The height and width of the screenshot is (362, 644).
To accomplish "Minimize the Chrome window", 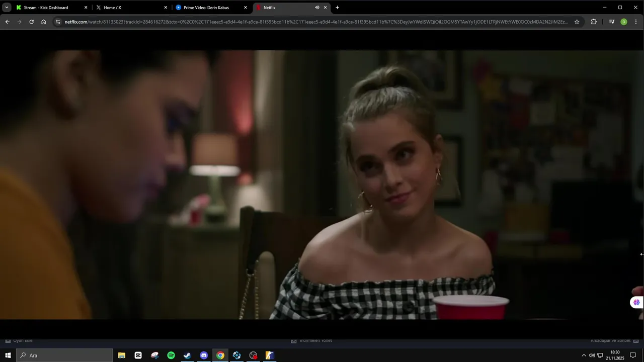I will pyautogui.click(x=605, y=8).
